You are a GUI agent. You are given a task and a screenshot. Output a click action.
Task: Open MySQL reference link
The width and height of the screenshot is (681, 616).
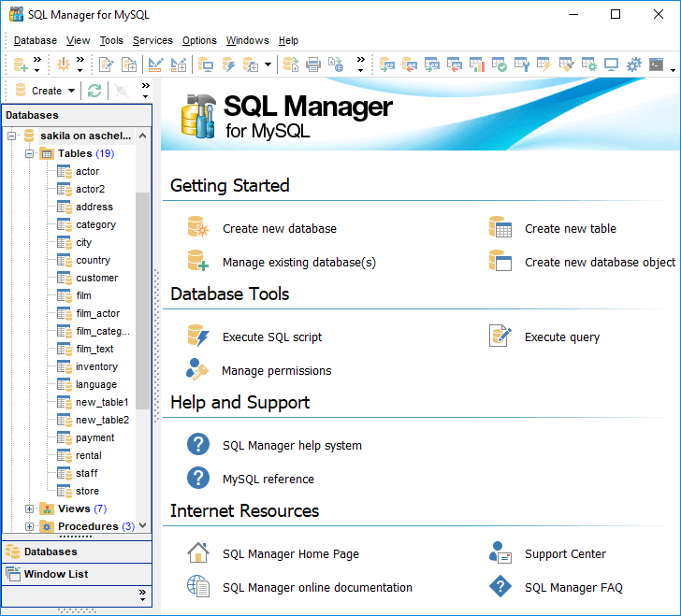coord(268,480)
